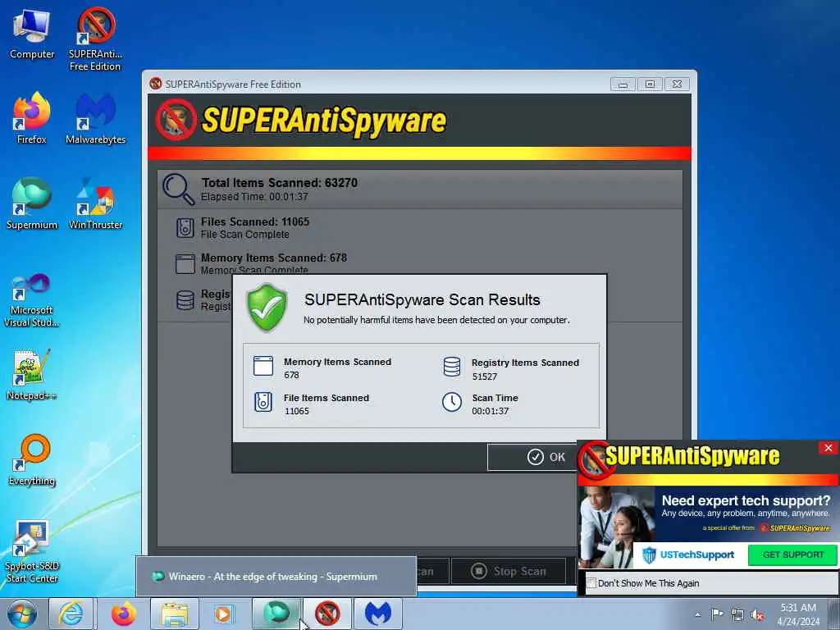Viewport: 840px width, 630px height.
Task: Click 'No potentially harmful items' message
Action: coord(436,320)
